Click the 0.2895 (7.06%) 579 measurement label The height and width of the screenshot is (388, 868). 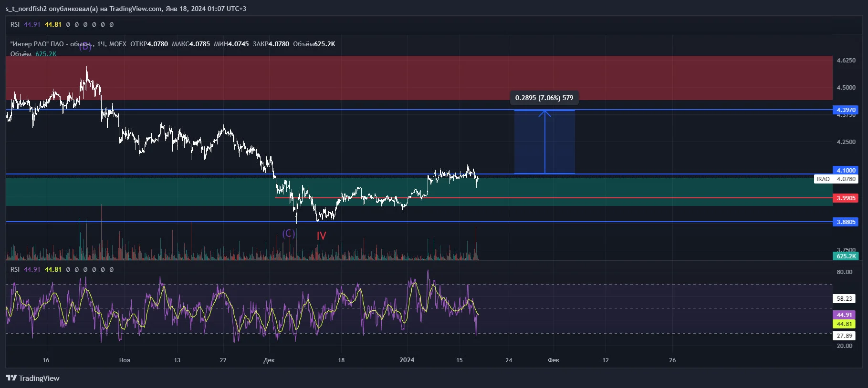[x=544, y=98]
